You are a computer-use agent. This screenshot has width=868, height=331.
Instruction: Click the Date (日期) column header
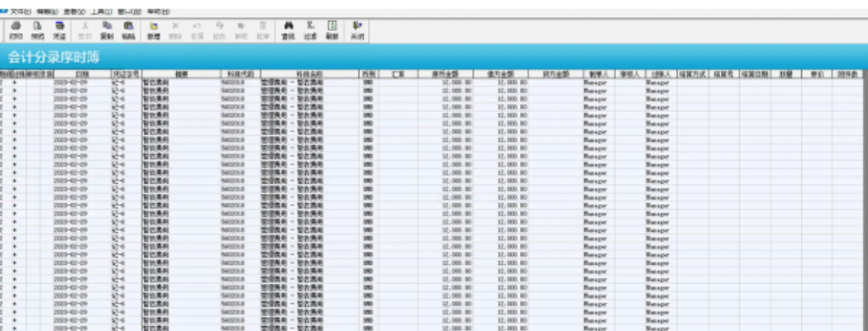click(x=82, y=73)
